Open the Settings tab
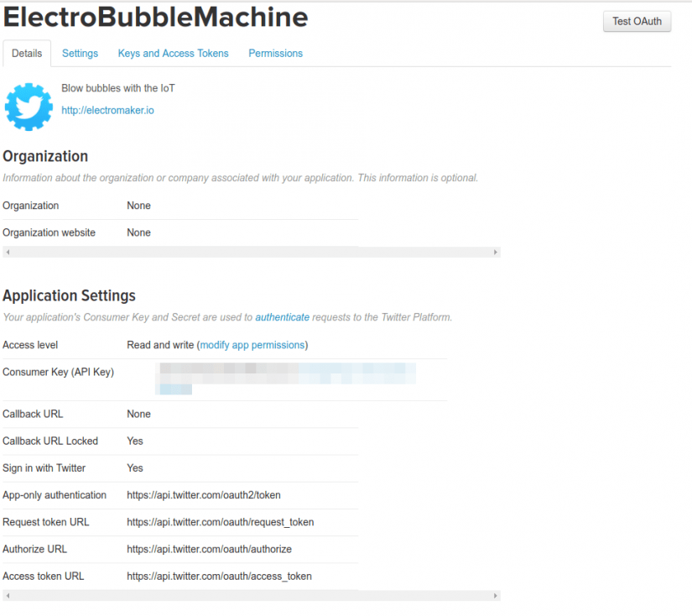Image resolution: width=692 pixels, height=616 pixels. [x=80, y=54]
